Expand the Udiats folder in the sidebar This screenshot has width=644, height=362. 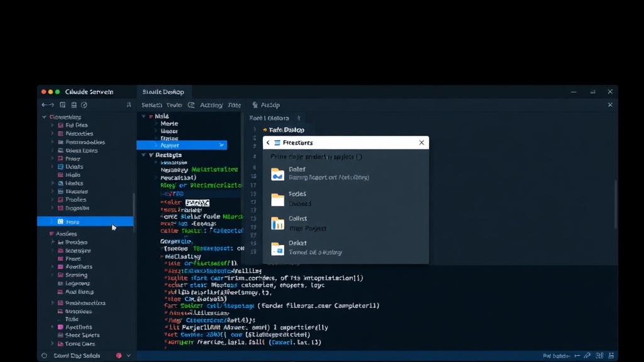52,167
